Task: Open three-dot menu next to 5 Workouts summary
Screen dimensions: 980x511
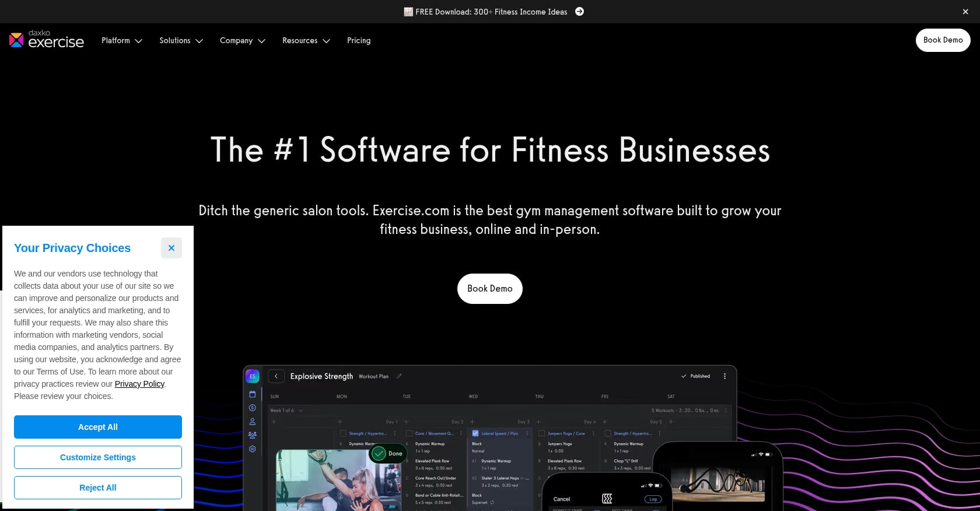Action: pyautogui.click(x=726, y=411)
